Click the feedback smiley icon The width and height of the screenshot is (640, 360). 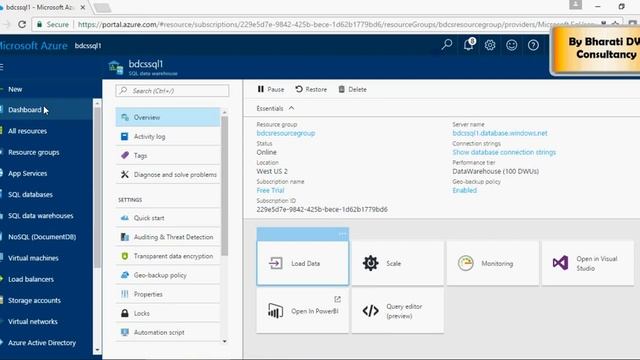511,45
